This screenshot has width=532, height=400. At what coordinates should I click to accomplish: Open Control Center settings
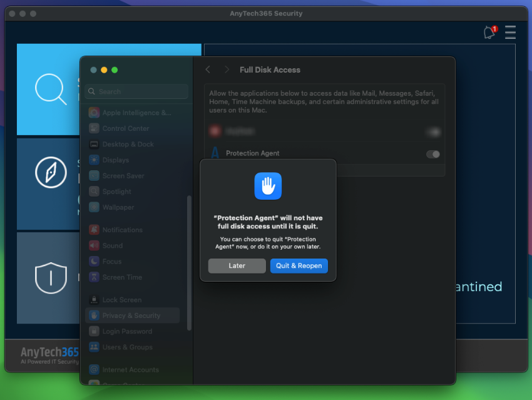click(x=132, y=128)
